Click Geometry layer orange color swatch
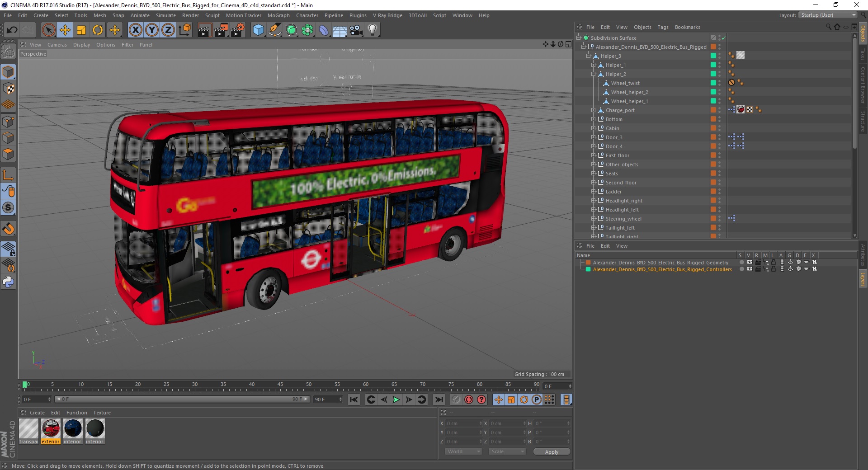The image size is (868, 470). point(588,263)
